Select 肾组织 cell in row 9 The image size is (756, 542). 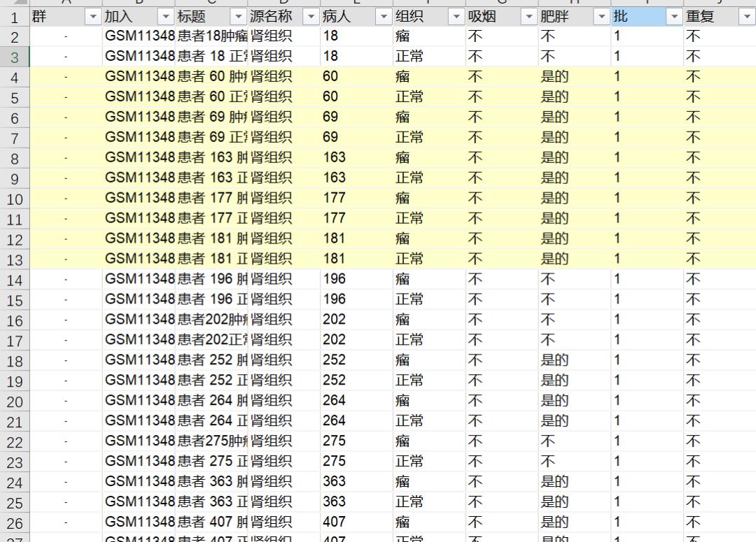(284, 178)
